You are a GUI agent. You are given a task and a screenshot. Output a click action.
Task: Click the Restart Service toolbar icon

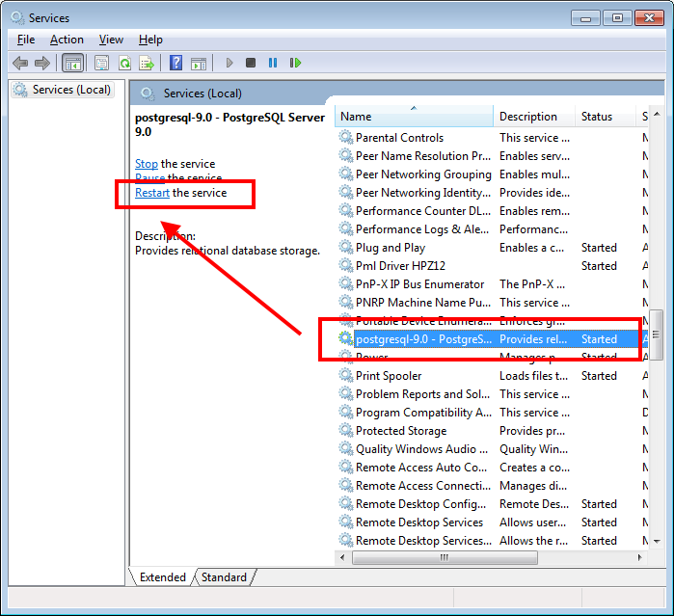[x=295, y=63]
